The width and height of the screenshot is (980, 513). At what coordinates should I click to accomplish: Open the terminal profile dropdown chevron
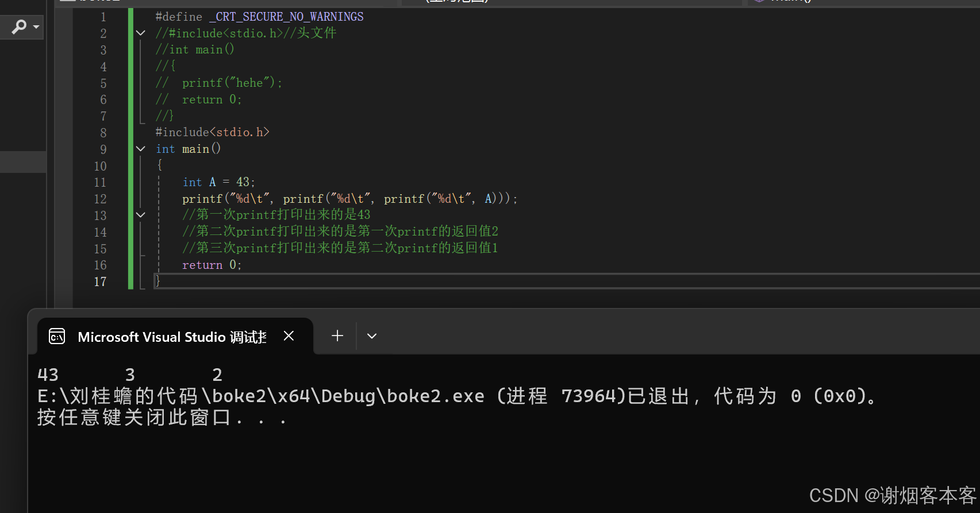point(372,336)
